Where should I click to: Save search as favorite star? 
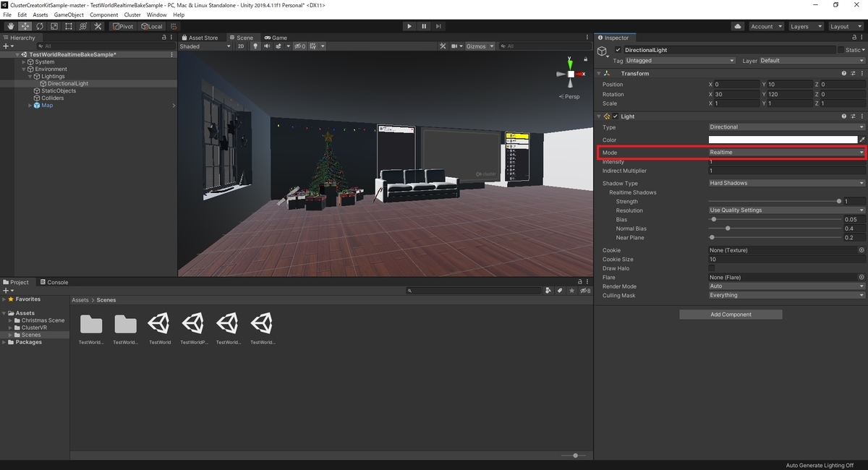[x=571, y=291]
